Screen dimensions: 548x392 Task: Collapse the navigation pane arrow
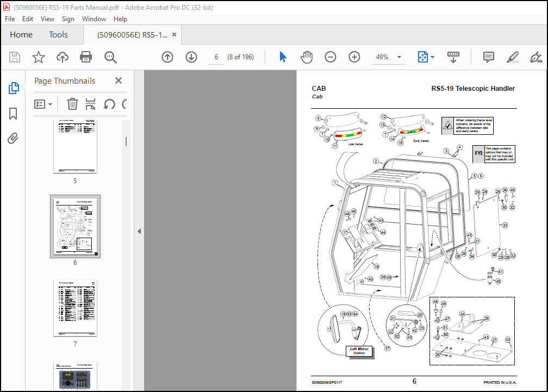pos(139,231)
